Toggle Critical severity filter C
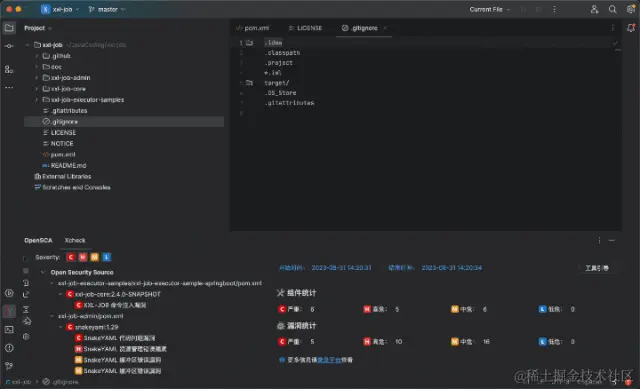Image resolution: width=640 pixels, height=389 pixels. [x=71, y=257]
